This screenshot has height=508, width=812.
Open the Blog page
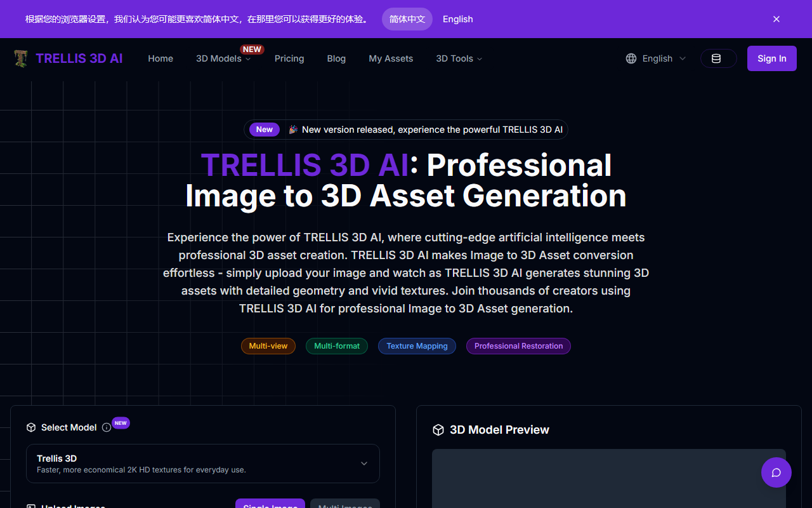point(336,58)
